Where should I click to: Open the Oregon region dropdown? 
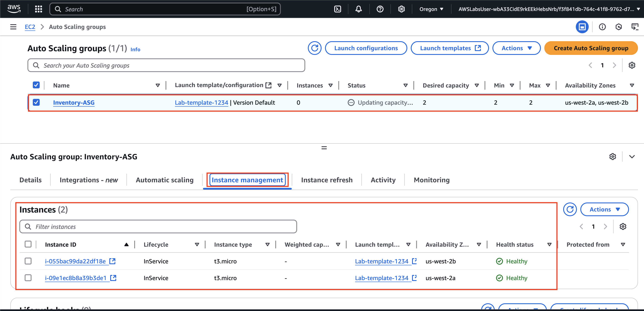[431, 9]
